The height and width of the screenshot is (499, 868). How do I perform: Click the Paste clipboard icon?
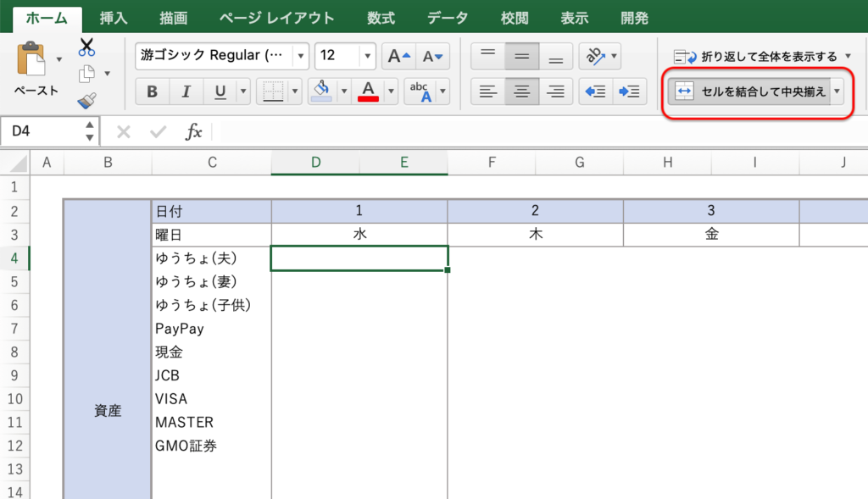33,60
